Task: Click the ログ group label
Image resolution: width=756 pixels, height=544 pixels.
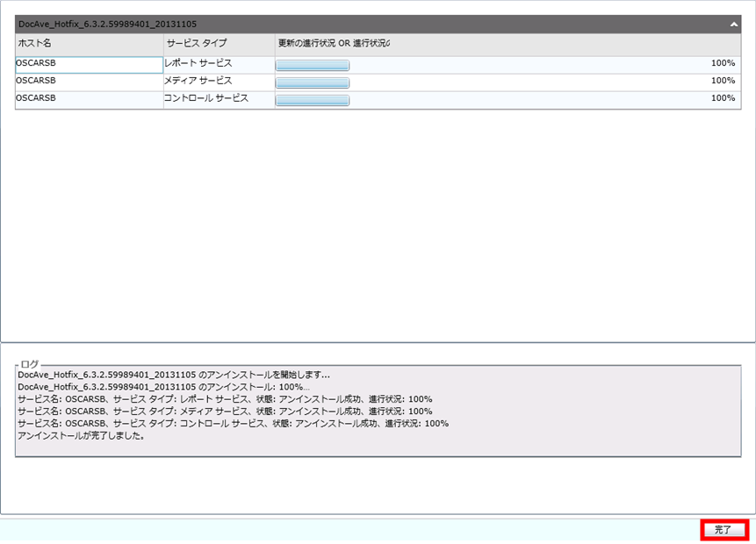Action: [29, 364]
